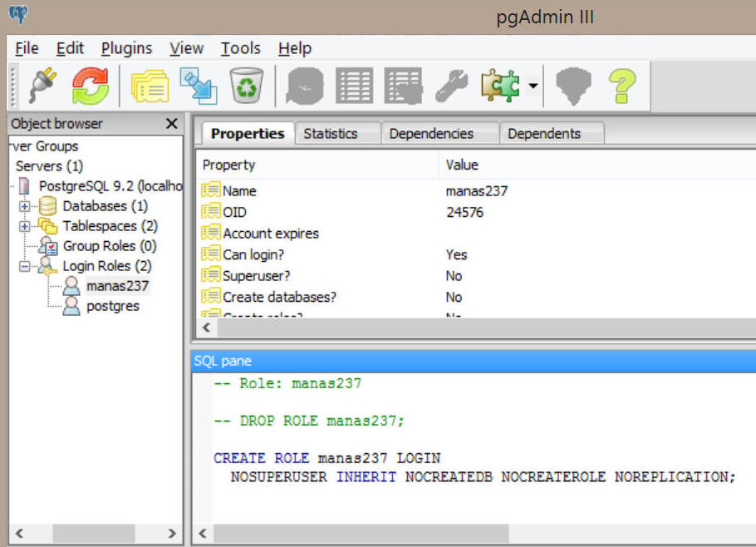The image size is (756, 547).
Task: Select Server Groups root node
Action: [43, 146]
